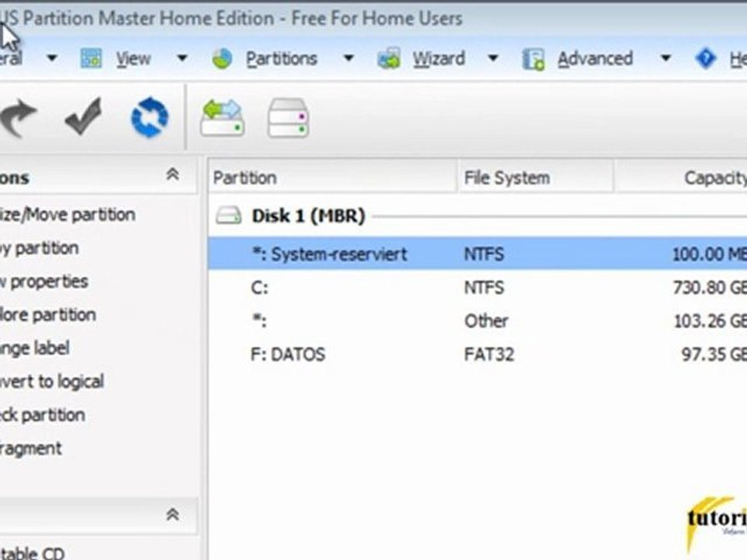The width and height of the screenshot is (747, 560).
Task: Sort by the File System column header
Action: 535,177
